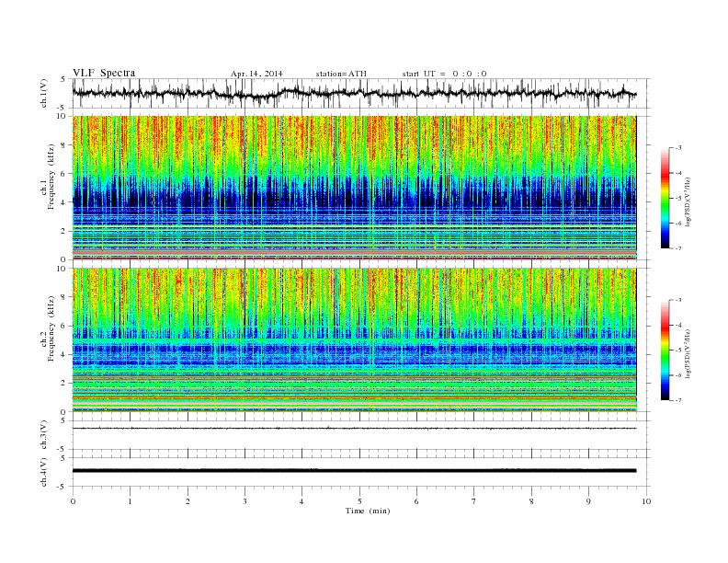Click the thick ch.4 voltage trace band
This screenshot has height=563, width=728.
click(354, 471)
